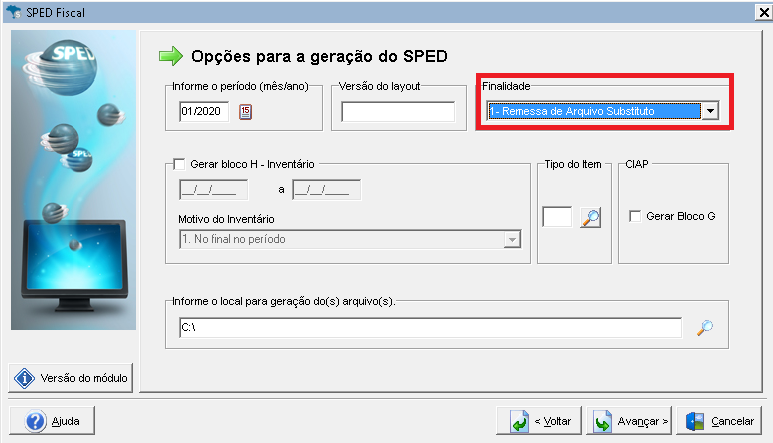
Task: Focus the Tipo do Item code field
Action: click(x=557, y=217)
